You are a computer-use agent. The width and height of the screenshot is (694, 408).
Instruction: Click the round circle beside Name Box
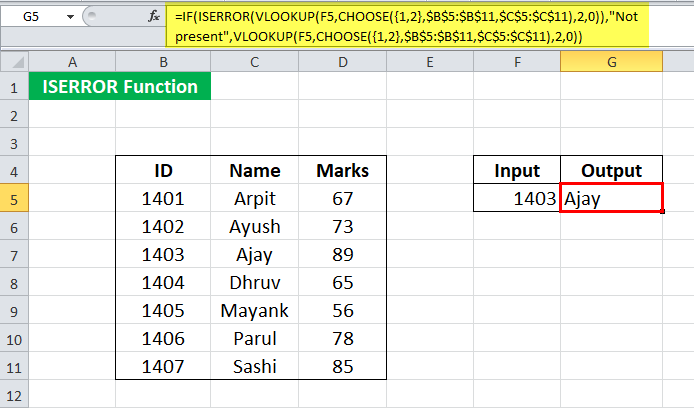[x=92, y=16]
